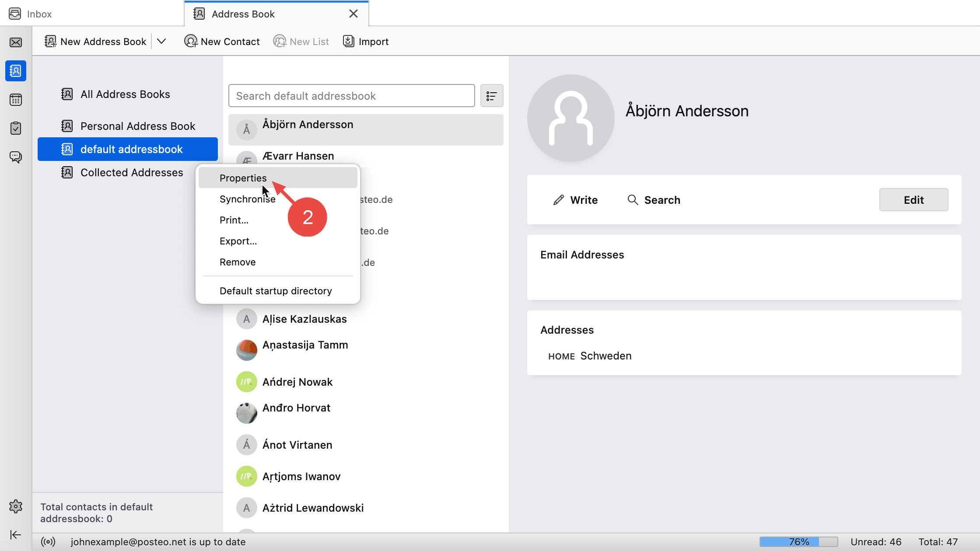
Task: Click Write button for contact
Action: click(x=575, y=200)
